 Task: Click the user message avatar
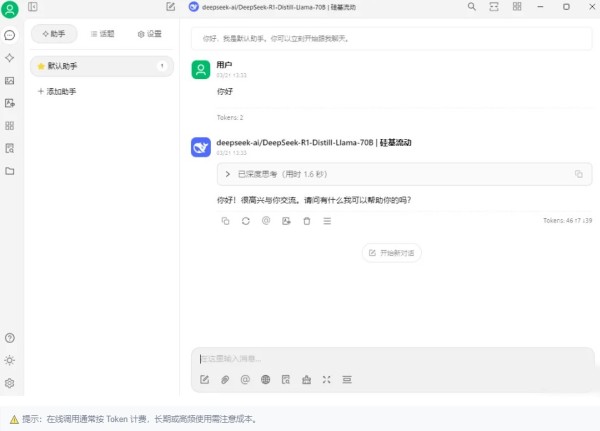click(201, 70)
